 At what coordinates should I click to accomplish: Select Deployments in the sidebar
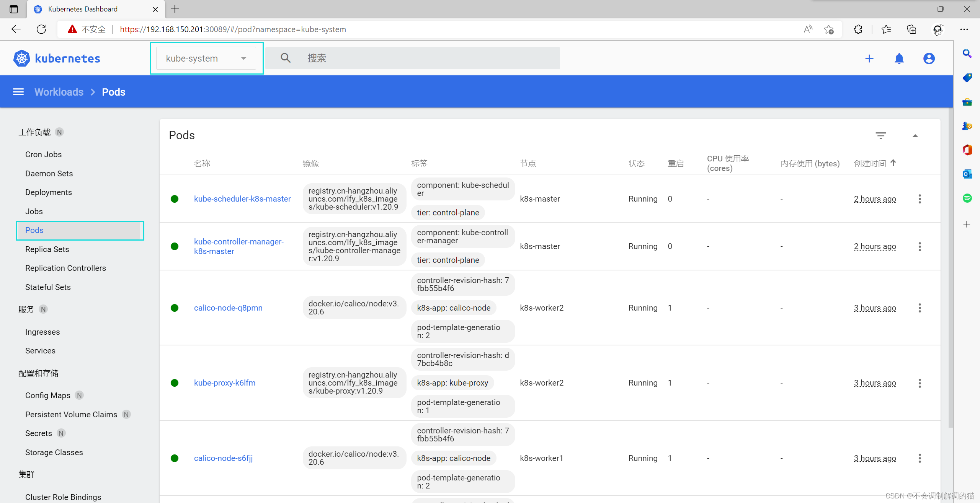(49, 192)
